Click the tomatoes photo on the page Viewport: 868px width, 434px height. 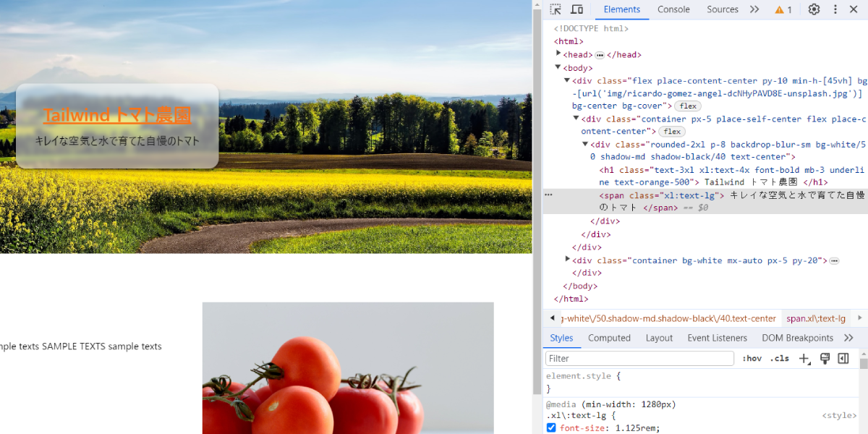click(348, 368)
